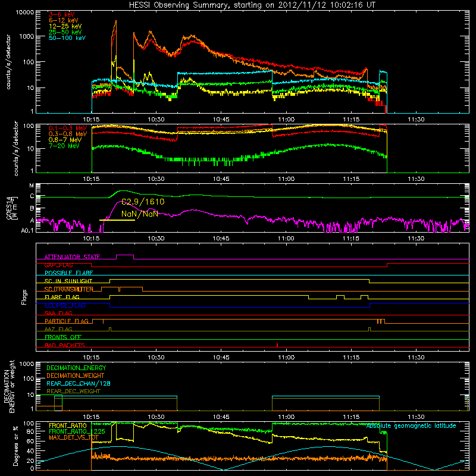This screenshot has width=476, height=476.
Task: Select the SAA_FLAG label
Action: click(58, 313)
